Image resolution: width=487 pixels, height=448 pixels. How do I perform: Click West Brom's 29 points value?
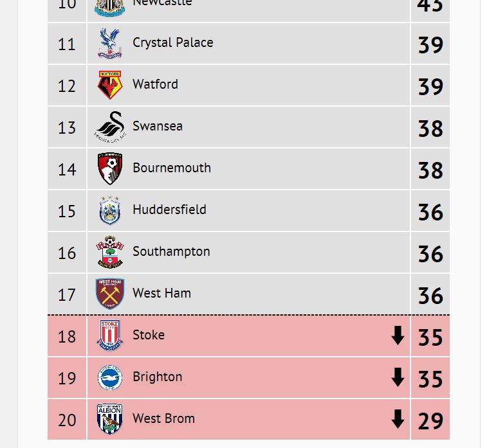[430, 421]
